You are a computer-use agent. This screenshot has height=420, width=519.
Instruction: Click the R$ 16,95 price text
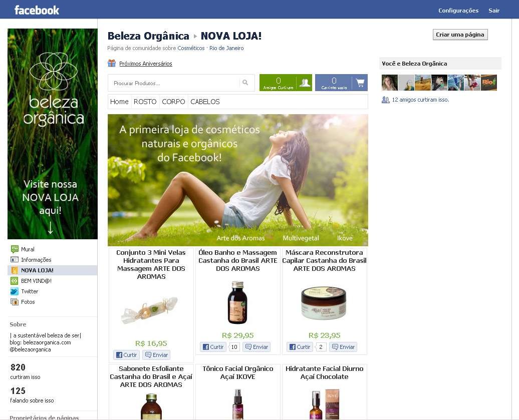151,343
